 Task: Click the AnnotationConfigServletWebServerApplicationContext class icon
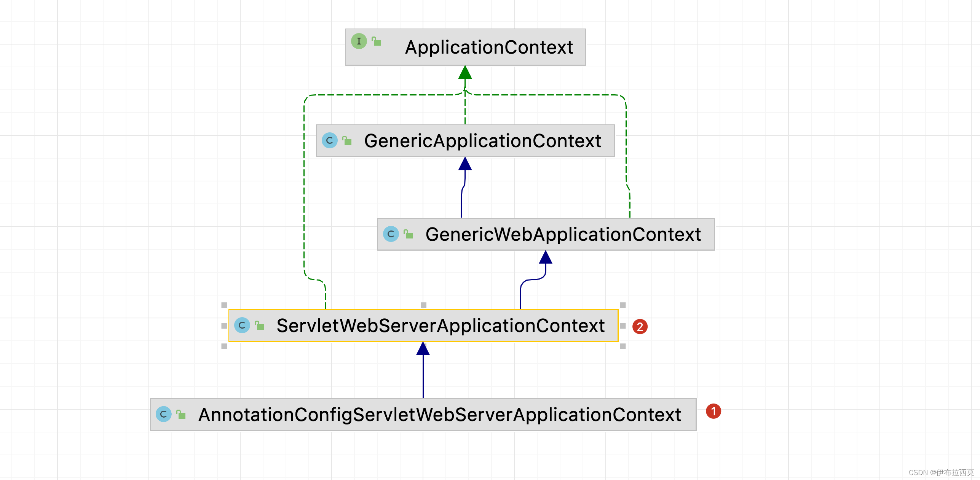point(163,414)
